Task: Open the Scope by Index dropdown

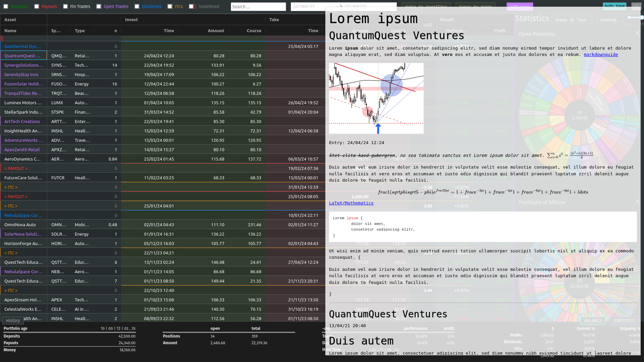Action: click(475, 6)
